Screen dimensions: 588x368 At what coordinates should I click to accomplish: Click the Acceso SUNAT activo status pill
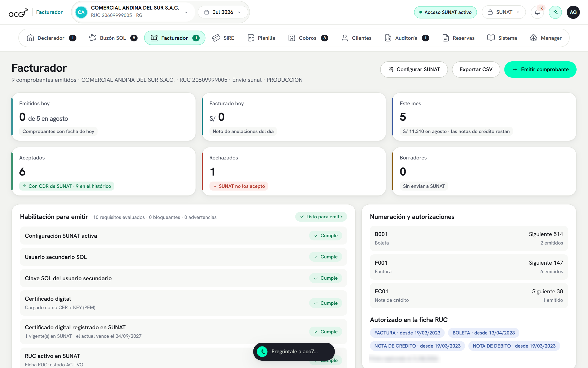coord(445,12)
